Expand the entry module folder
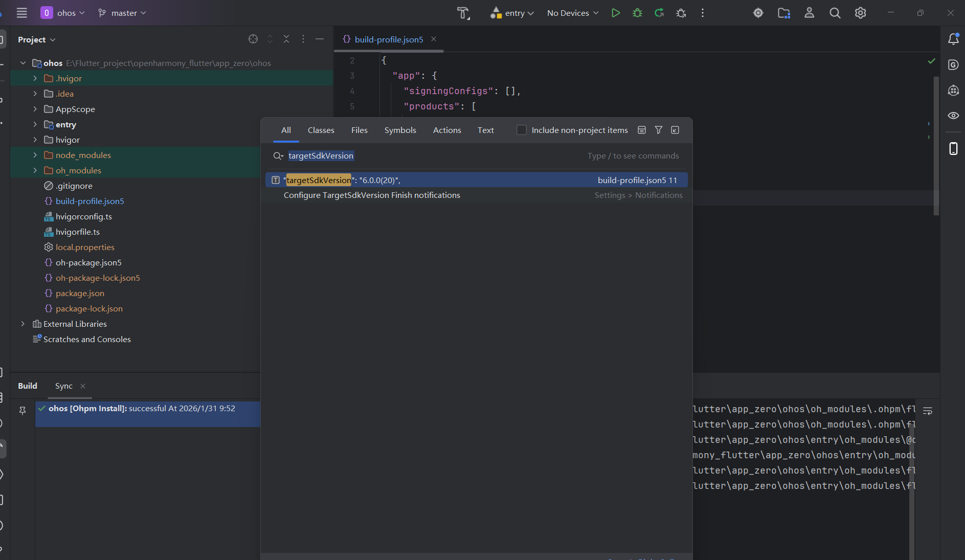The height and width of the screenshot is (560, 965). click(x=35, y=124)
